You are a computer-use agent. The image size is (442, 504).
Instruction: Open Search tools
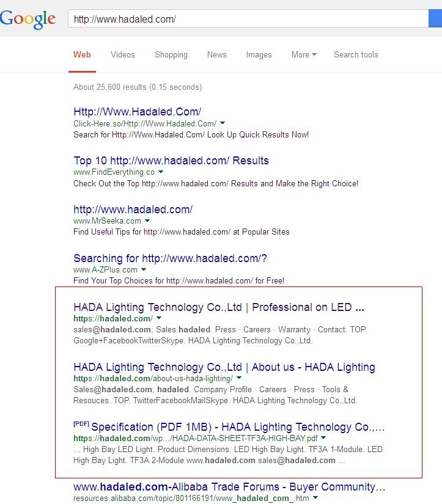(356, 54)
